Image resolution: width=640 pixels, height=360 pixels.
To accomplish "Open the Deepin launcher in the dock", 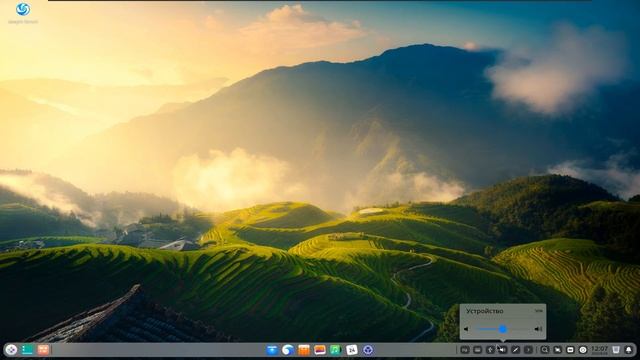I will point(11,350).
